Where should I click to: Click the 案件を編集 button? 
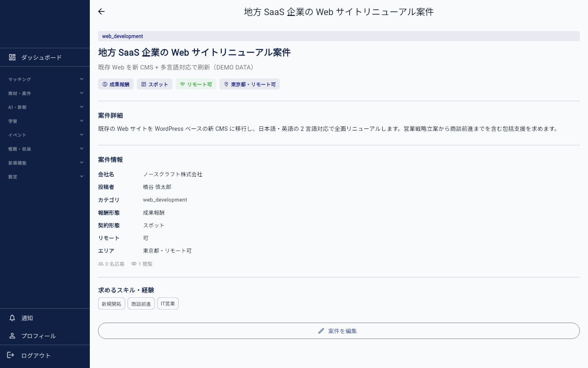pyautogui.click(x=339, y=331)
